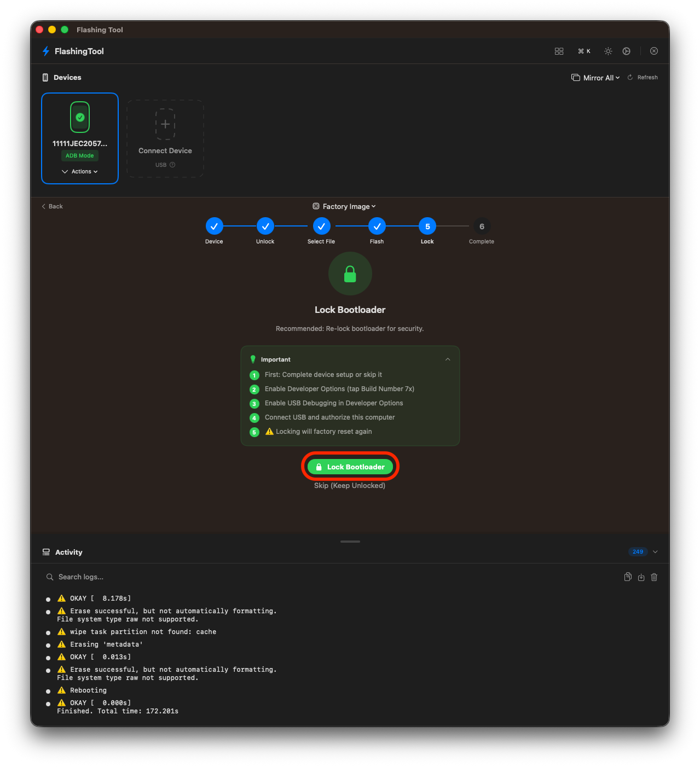Click the Connect Device card
700x767 pixels.
tap(165, 138)
